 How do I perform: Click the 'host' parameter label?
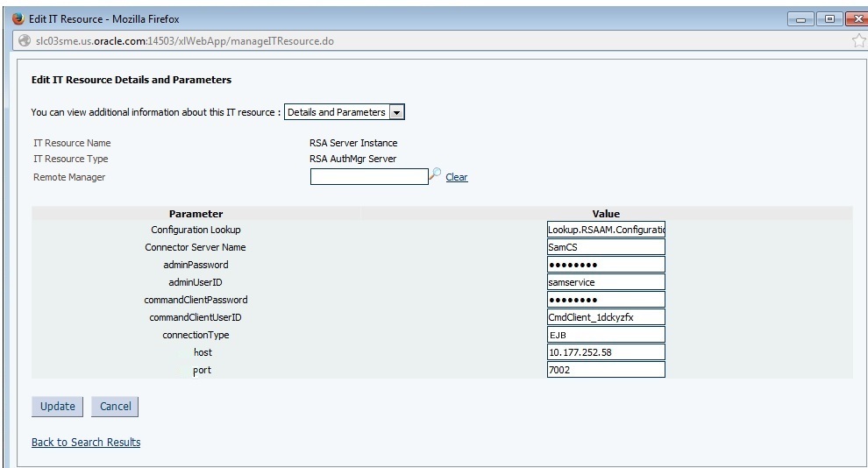[x=203, y=352]
